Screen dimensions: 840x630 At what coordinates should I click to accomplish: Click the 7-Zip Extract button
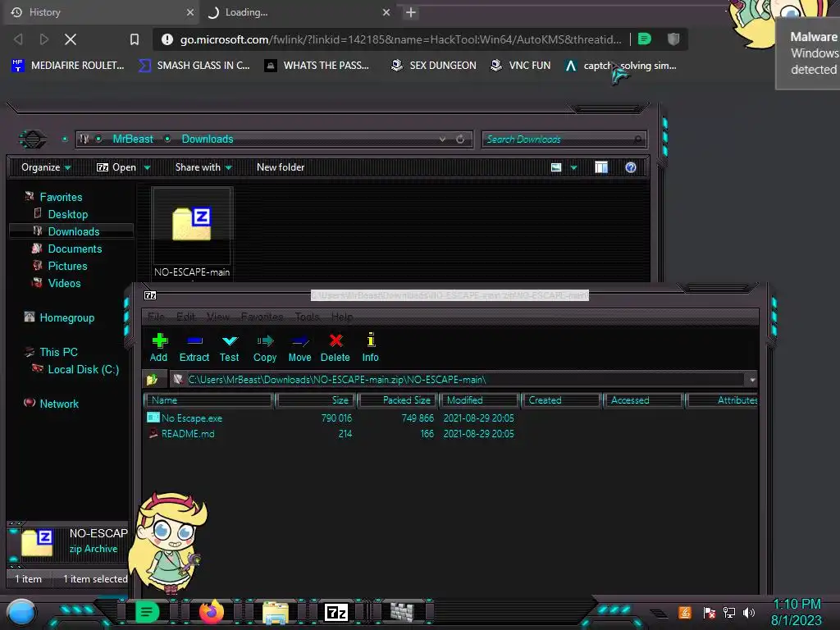[194, 348]
